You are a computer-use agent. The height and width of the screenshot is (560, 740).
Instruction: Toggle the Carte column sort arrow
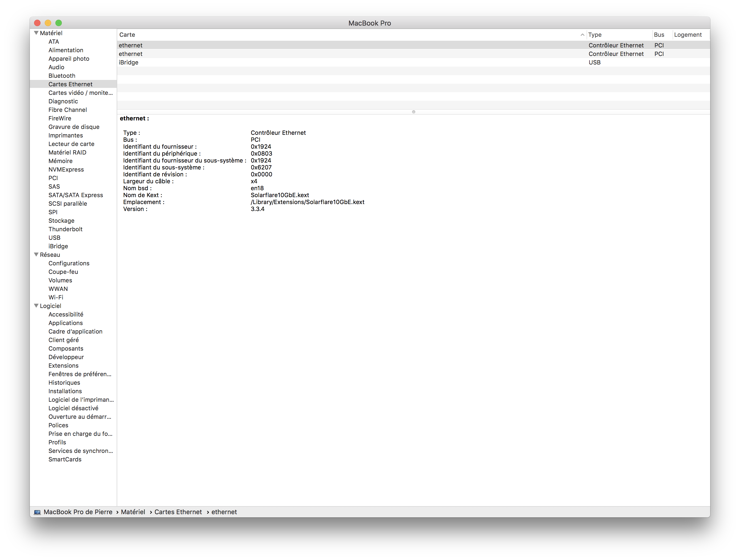point(582,35)
